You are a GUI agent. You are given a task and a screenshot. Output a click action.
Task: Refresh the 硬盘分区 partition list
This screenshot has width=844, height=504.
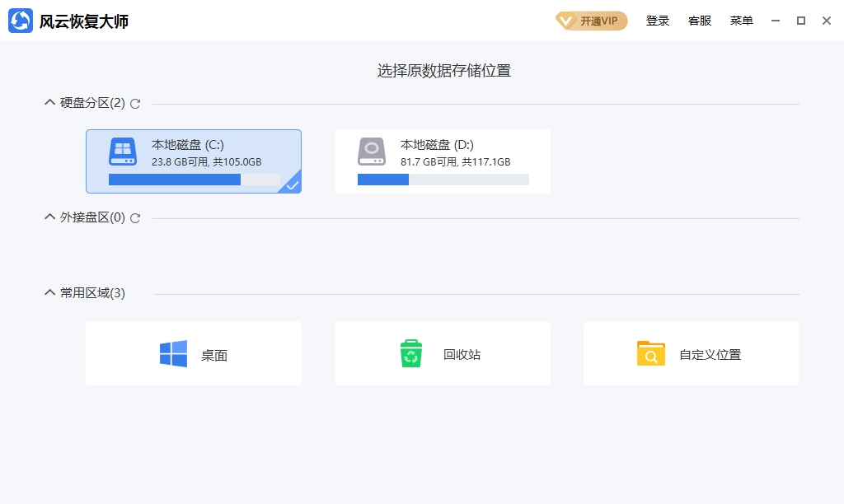click(x=135, y=103)
